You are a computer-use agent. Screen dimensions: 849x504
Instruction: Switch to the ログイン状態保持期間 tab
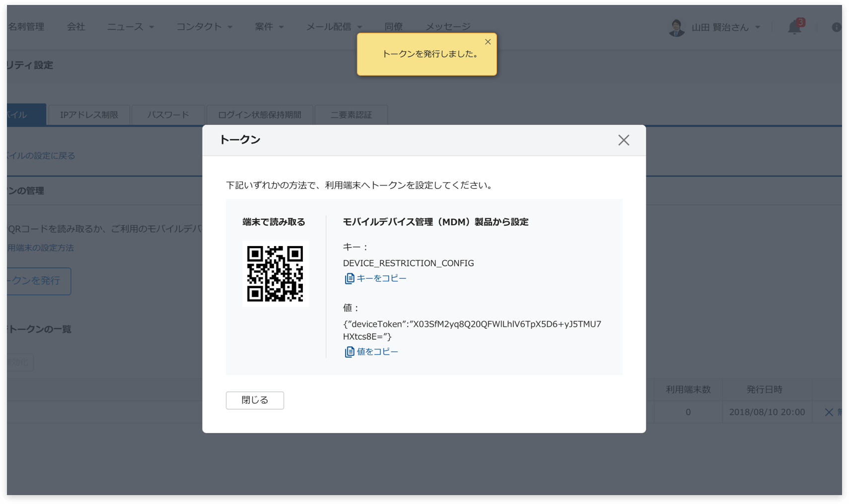coord(260,115)
